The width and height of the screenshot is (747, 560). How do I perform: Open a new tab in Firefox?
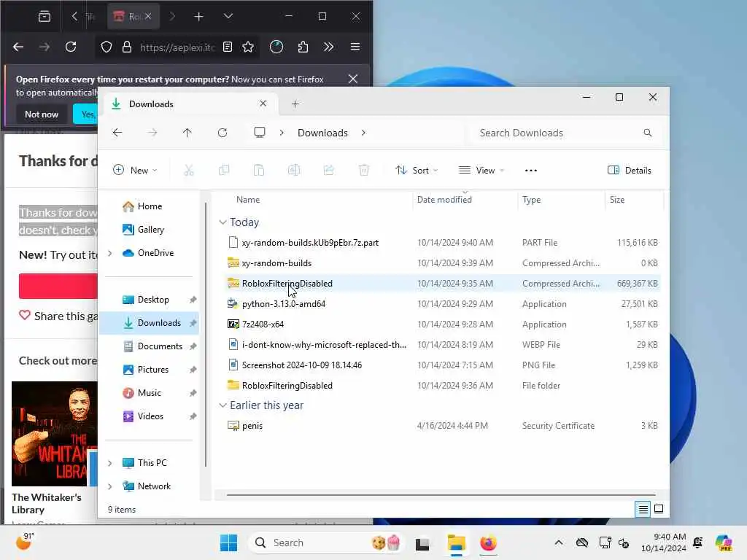[198, 17]
